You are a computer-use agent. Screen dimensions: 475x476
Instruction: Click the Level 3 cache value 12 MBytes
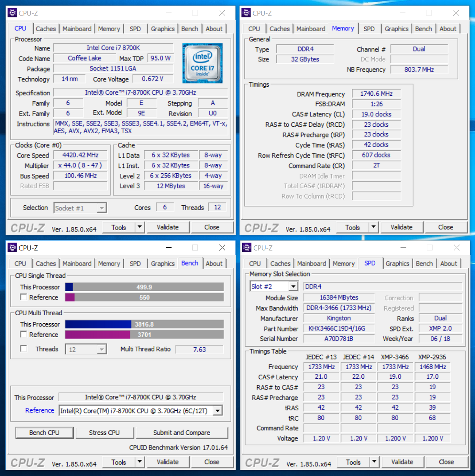click(x=171, y=186)
